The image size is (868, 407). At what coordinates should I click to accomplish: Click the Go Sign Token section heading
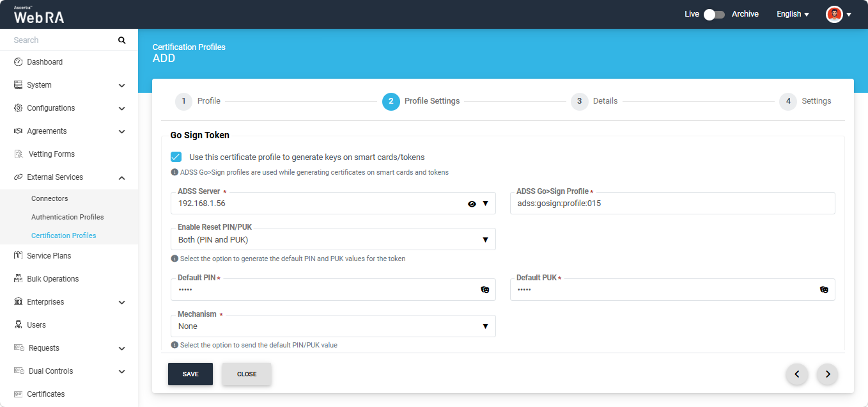pyautogui.click(x=200, y=135)
